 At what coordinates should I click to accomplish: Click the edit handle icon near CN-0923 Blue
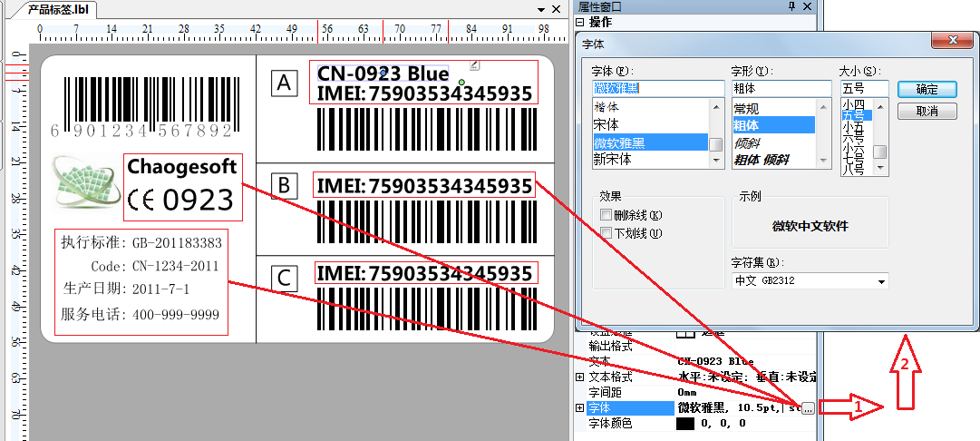pyautogui.click(x=474, y=65)
